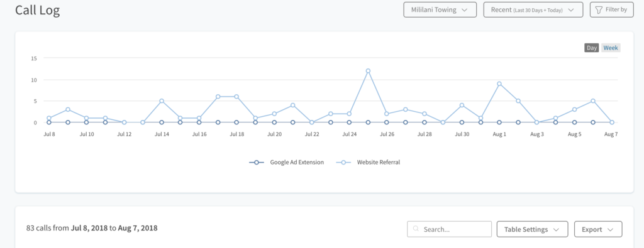Select the Jul 25 peak data point

click(368, 71)
